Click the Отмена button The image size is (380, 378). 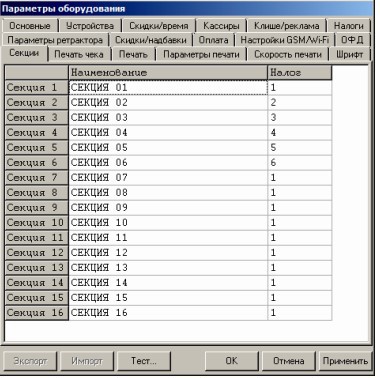click(289, 361)
